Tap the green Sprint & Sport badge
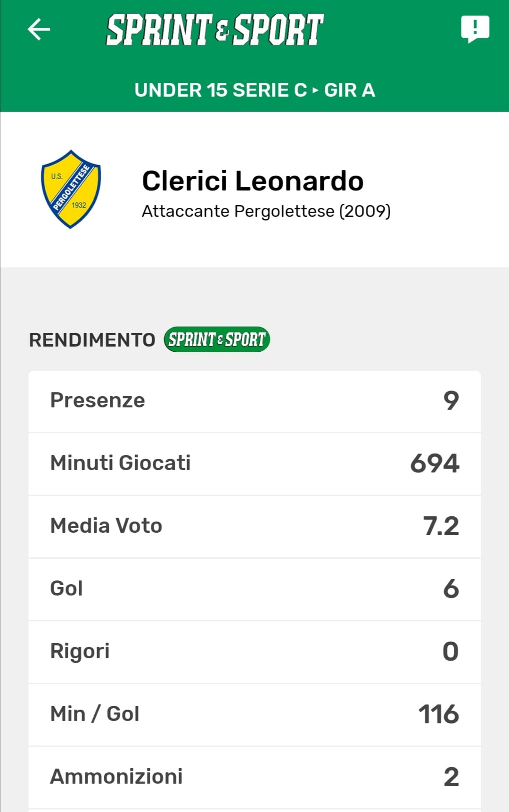This screenshot has height=812, width=509. tap(217, 340)
